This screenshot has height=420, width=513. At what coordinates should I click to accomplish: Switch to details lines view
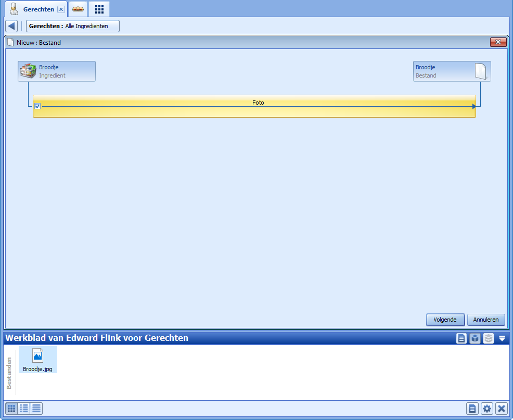pos(36,409)
